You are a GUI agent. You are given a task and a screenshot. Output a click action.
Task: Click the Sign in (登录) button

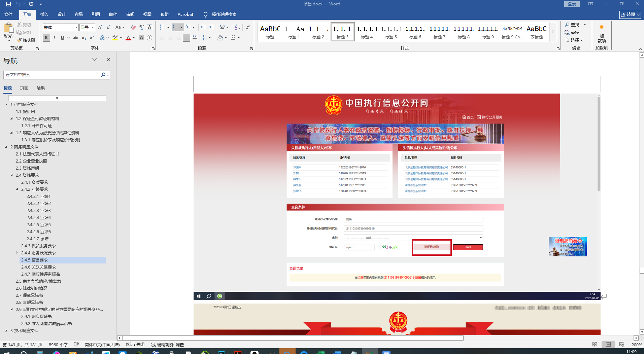[x=572, y=4]
